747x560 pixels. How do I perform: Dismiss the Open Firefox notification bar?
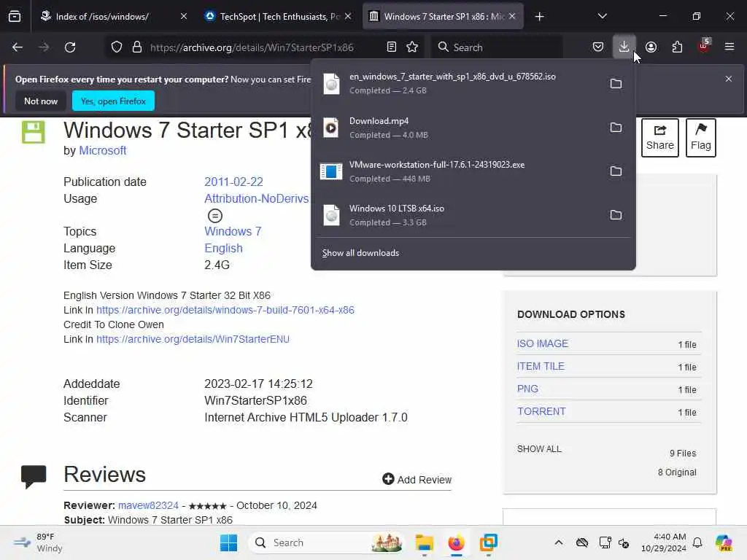tap(729, 79)
